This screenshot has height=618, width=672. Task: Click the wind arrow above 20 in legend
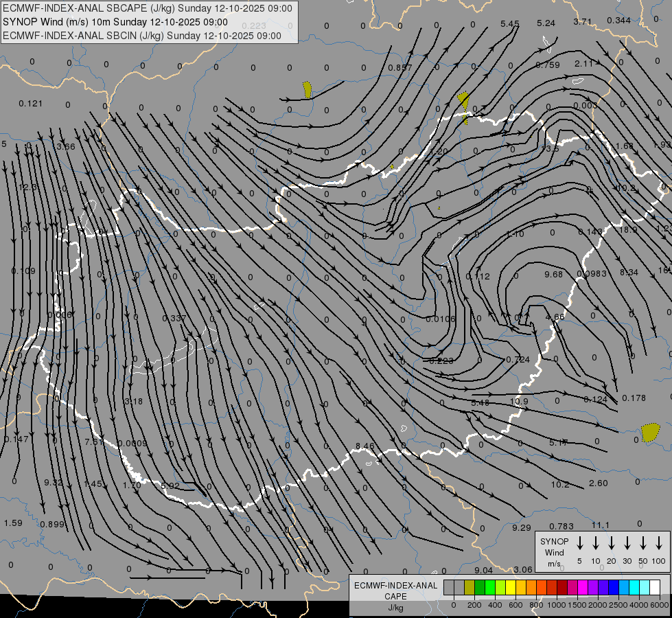coord(612,543)
